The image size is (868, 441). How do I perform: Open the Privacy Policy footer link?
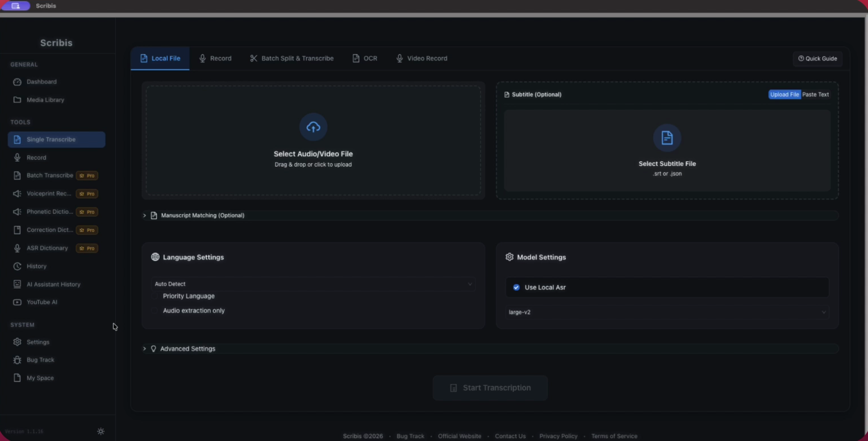coord(558,436)
